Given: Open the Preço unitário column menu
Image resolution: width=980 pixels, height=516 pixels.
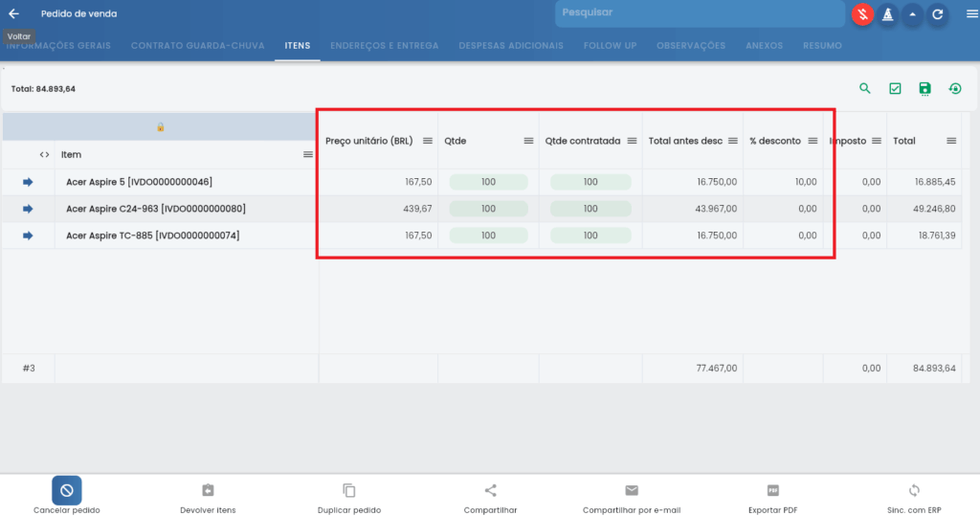Looking at the screenshot, I should click(427, 141).
